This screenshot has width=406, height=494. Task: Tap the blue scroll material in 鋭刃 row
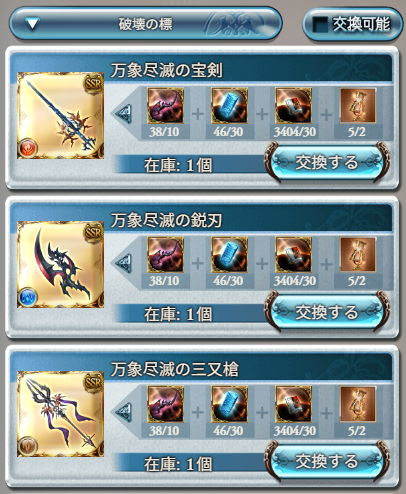coord(229,255)
